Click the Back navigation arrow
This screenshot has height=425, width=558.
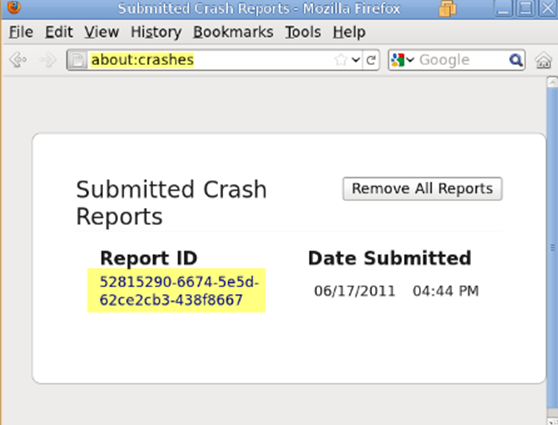click(x=18, y=59)
